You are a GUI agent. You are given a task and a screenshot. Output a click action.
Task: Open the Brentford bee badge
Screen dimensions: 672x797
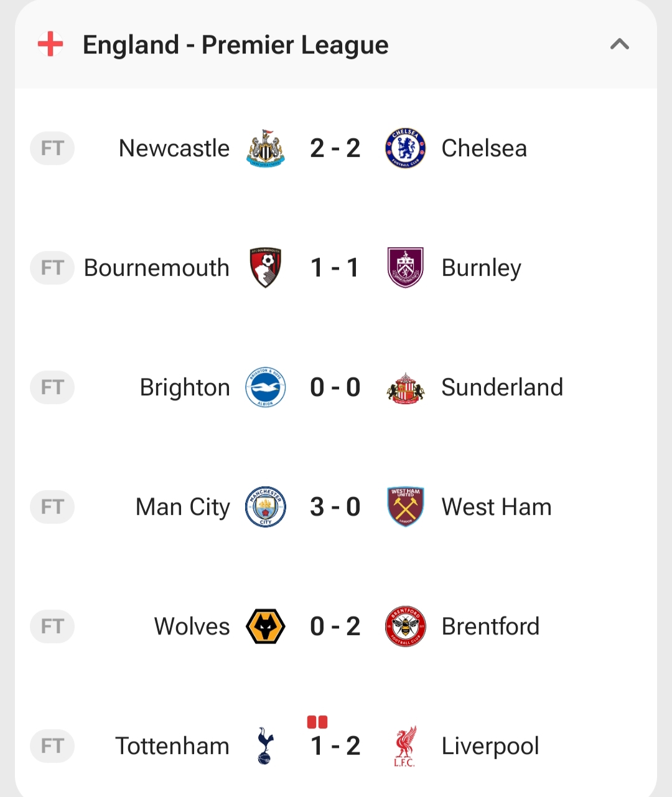click(405, 626)
